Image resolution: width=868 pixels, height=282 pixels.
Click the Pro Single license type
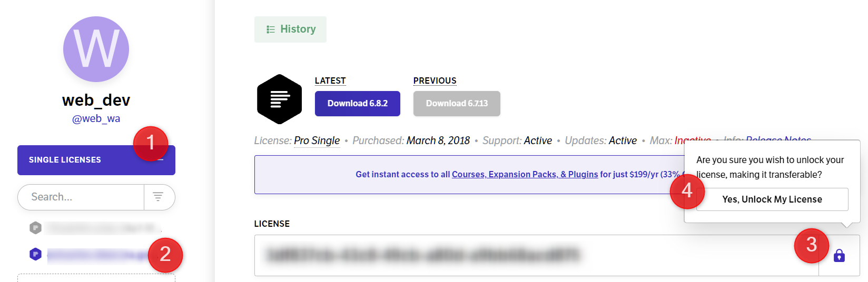[317, 140]
